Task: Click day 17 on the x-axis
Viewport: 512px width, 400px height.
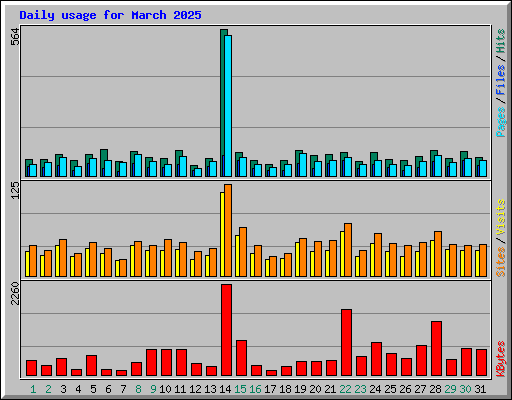Action: click(270, 389)
